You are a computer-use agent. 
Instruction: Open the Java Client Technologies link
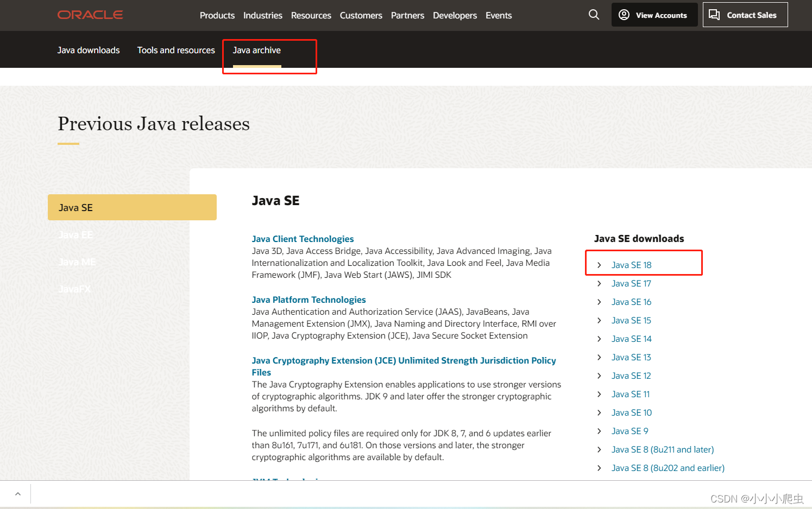[303, 239]
